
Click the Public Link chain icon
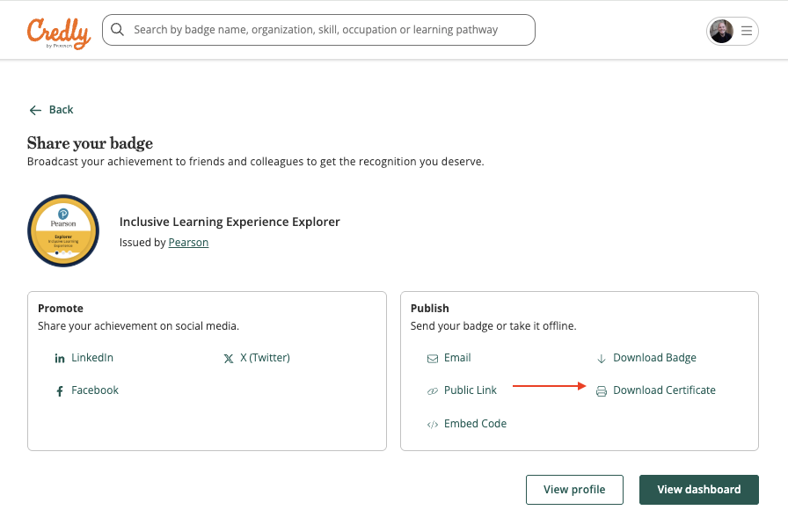(x=432, y=391)
